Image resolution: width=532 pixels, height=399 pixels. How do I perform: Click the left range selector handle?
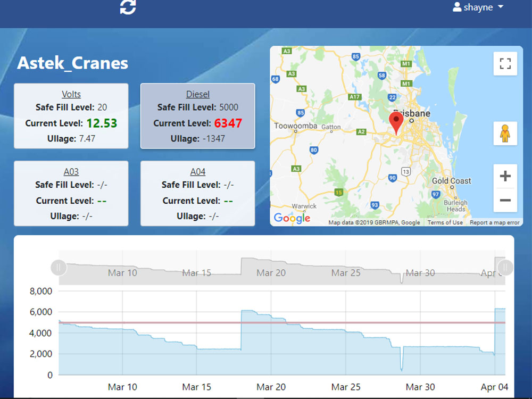[x=59, y=267]
